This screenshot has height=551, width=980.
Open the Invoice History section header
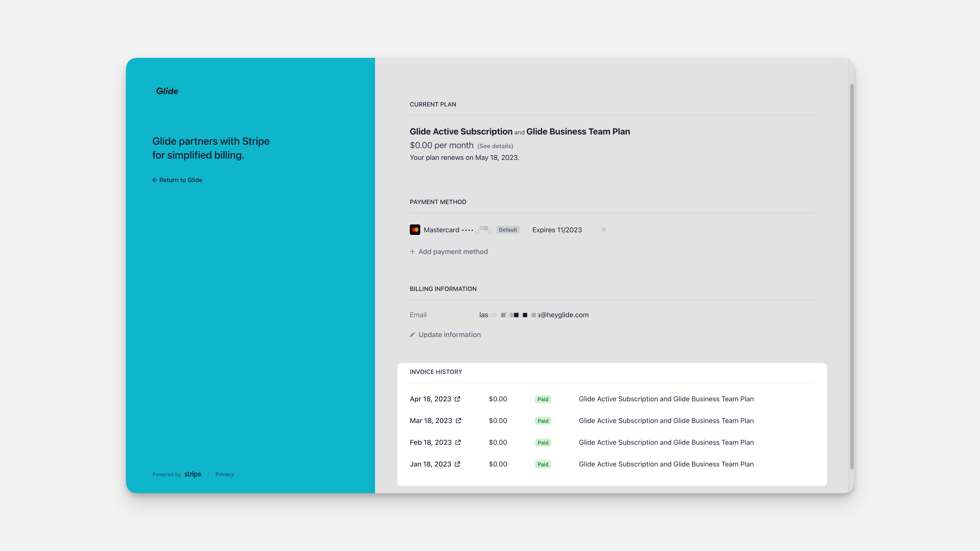(436, 372)
